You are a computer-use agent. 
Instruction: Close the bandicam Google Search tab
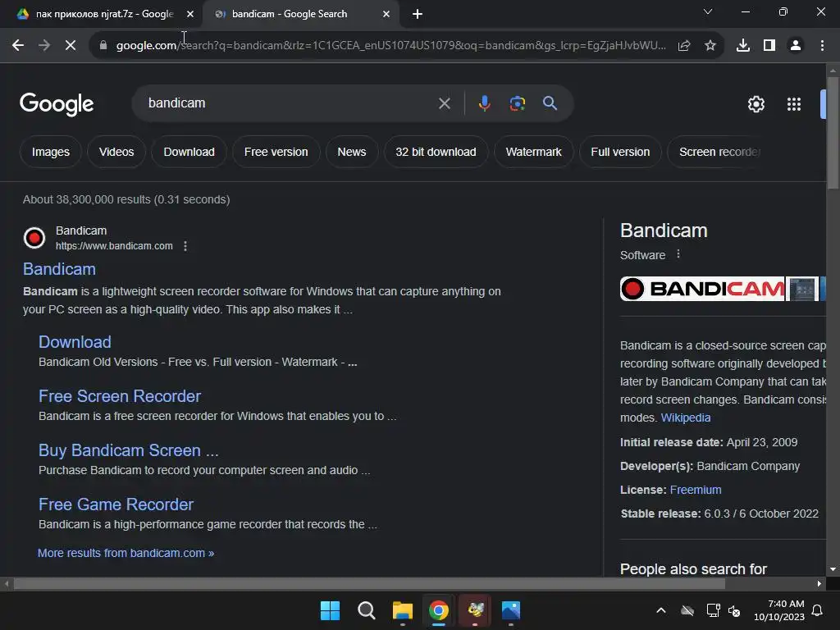pos(386,15)
